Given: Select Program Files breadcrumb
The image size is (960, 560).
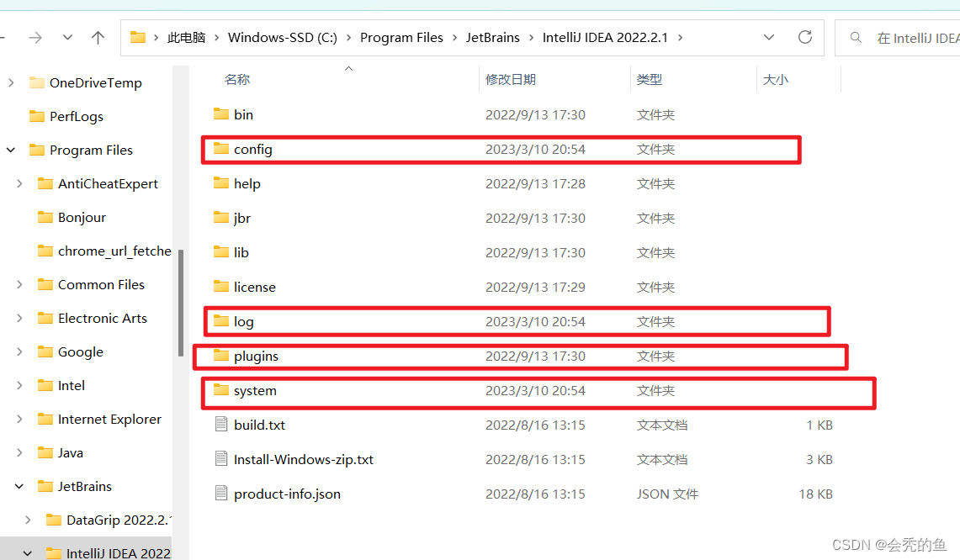Looking at the screenshot, I should click(401, 38).
